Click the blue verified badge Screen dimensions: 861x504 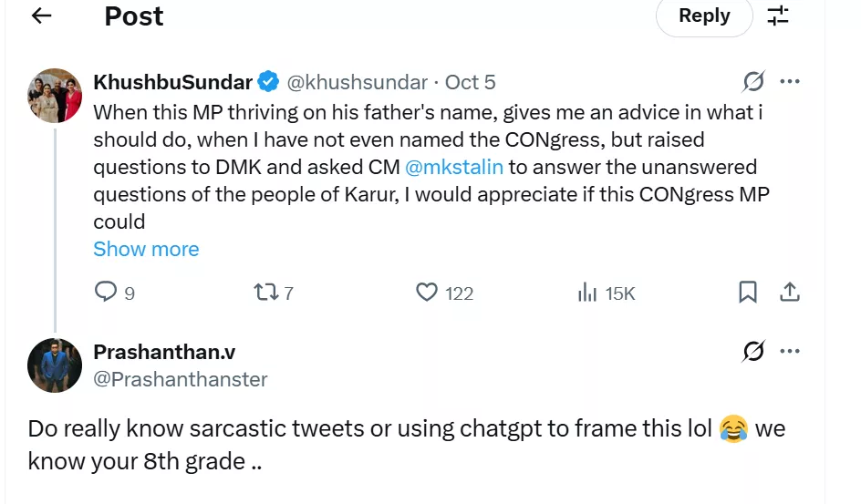(x=268, y=82)
